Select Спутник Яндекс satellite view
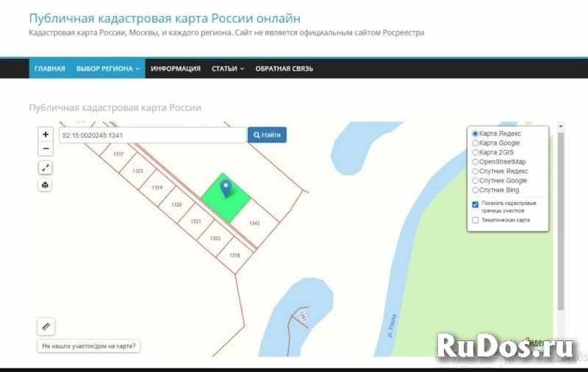The height and width of the screenshot is (372, 588). (476, 171)
